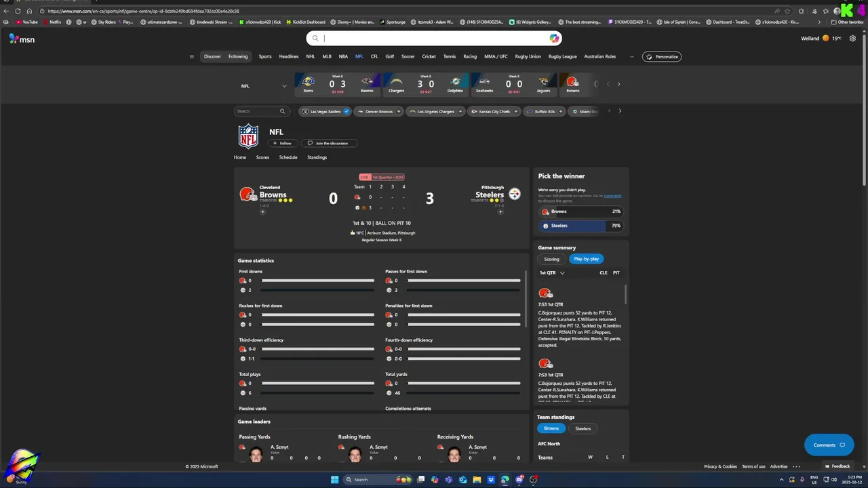The image size is (868, 488).
Task: Follow Denver Broncos with plus icon
Action: coord(399,111)
